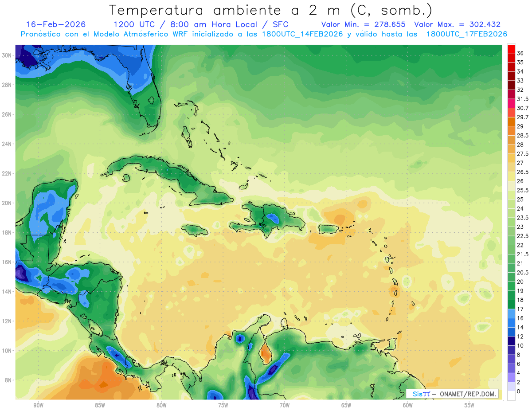Click the '22.5' value on color scale

[x=523, y=236]
